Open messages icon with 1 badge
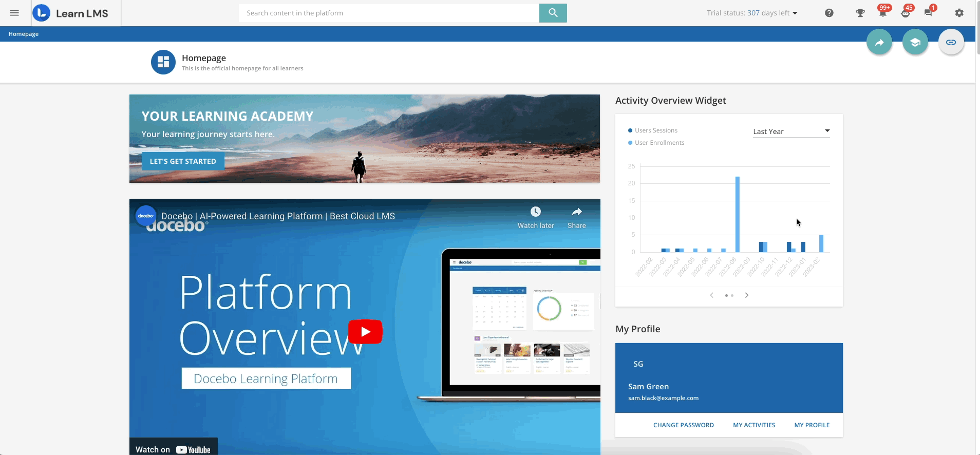Image resolution: width=980 pixels, height=455 pixels. pos(929,12)
